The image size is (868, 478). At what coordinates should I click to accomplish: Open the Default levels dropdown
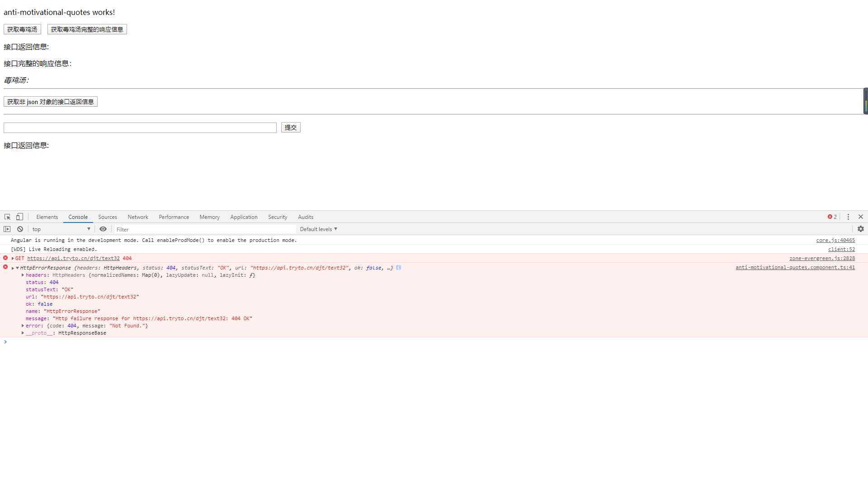pos(319,229)
